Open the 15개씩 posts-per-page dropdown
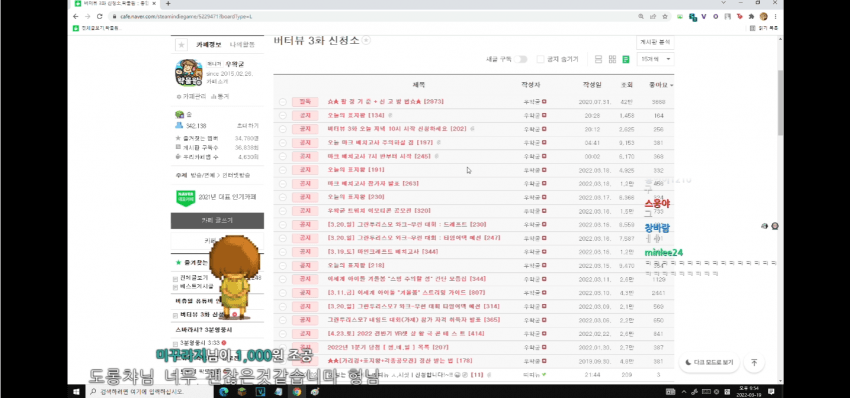The height and width of the screenshot is (398, 850). pos(655,59)
